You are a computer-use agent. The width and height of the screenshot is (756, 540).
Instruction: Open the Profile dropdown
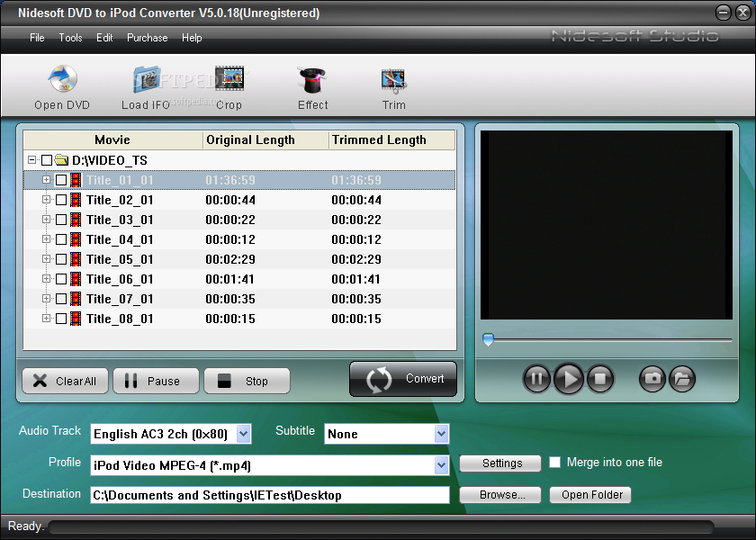point(441,465)
